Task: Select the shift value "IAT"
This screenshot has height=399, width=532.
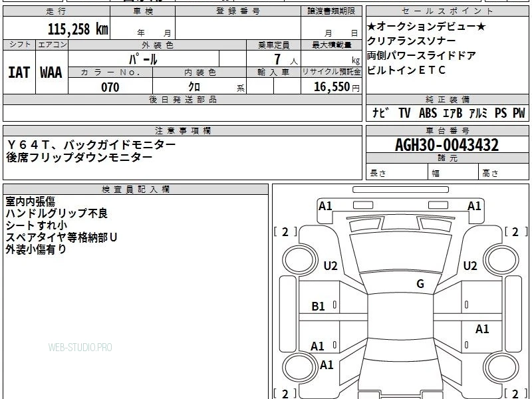Action: [x=19, y=72]
